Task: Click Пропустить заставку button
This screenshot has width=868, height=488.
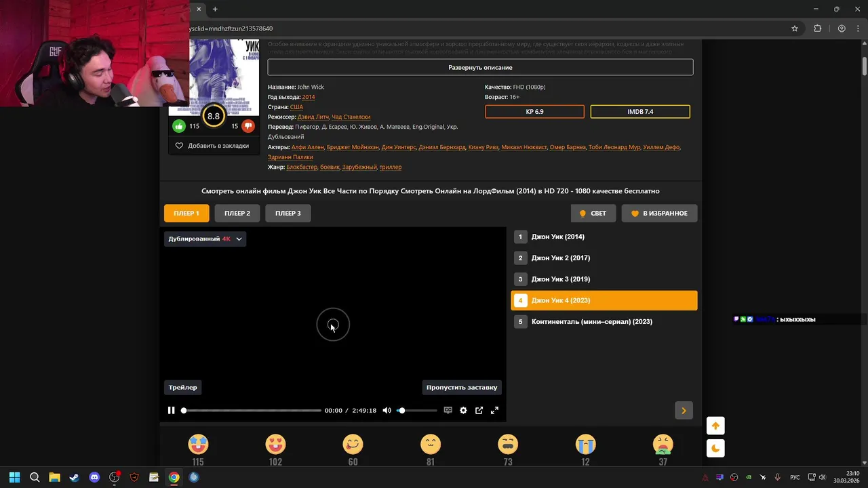Action: 462,387
